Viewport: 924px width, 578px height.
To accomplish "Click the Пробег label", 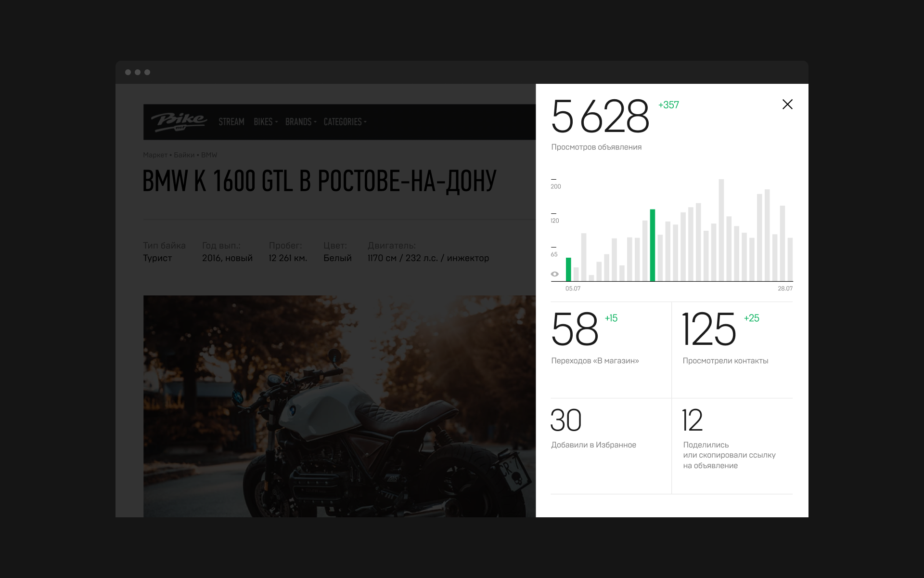I will (285, 246).
